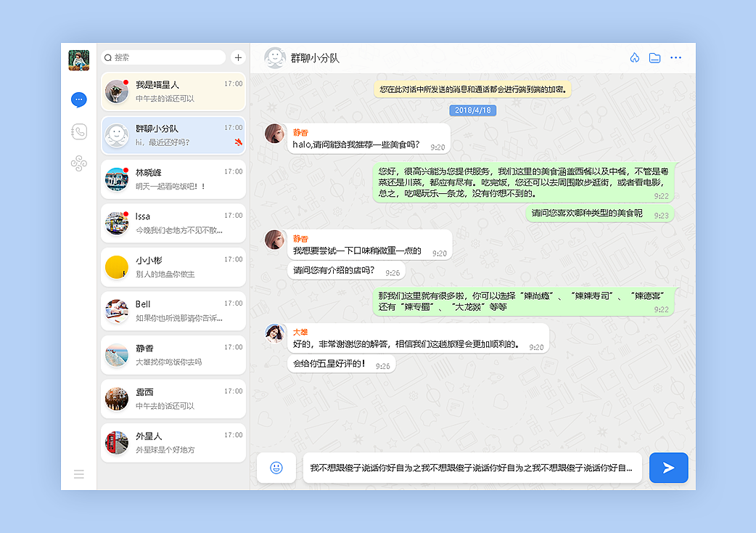Open the three-dots more menu in chat header
Screen dimensions: 756x533
[x=675, y=57]
